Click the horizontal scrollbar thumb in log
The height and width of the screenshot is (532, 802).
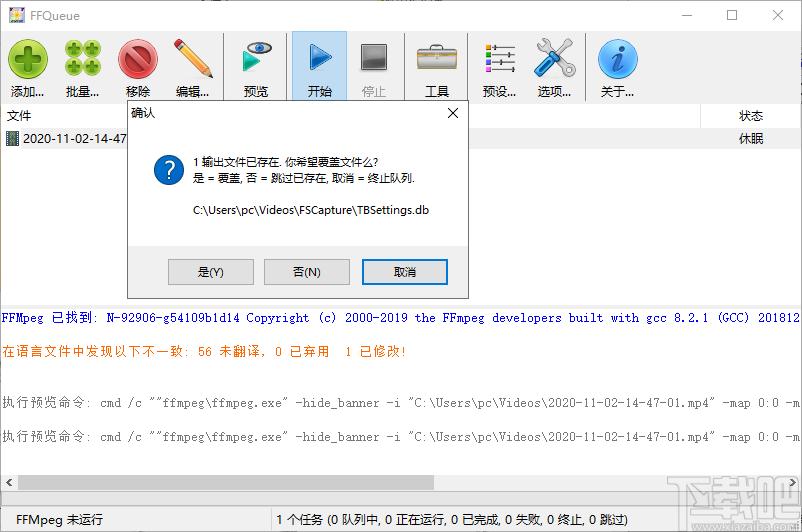coord(226,482)
